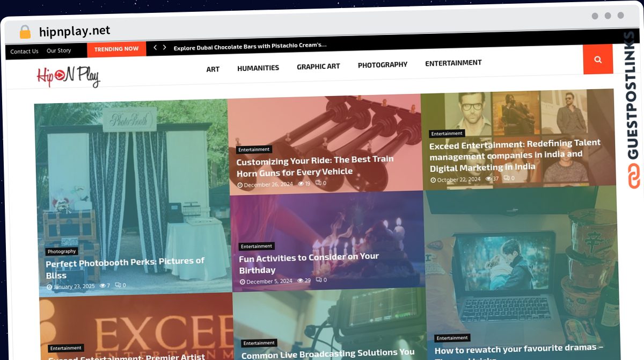Open the Exceed Entertainment logo thumbnail
Screen dimensions: 644x360
[136, 326]
